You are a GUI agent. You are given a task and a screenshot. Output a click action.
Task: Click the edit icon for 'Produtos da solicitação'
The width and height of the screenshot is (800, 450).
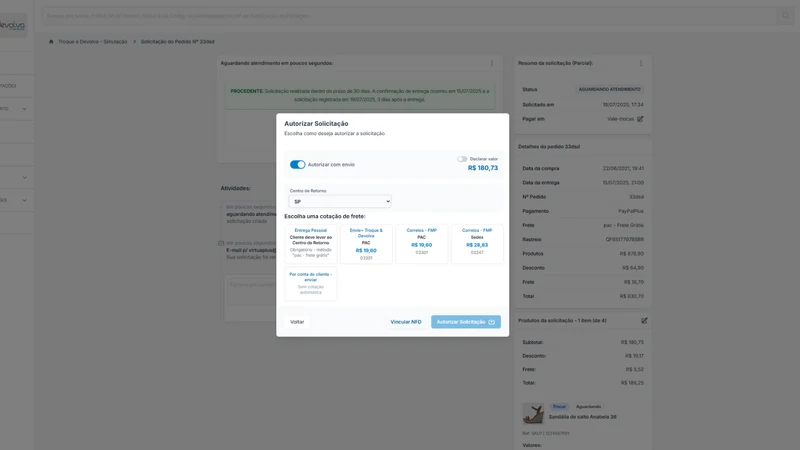point(644,321)
